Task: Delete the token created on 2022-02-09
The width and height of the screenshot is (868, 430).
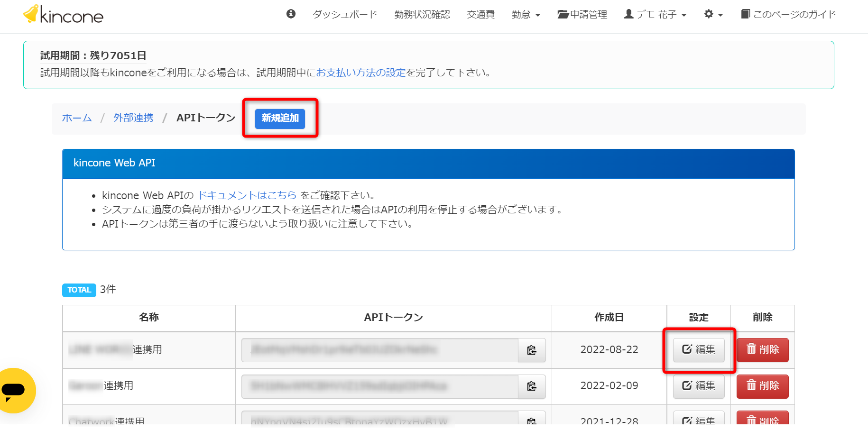Action: point(763,386)
